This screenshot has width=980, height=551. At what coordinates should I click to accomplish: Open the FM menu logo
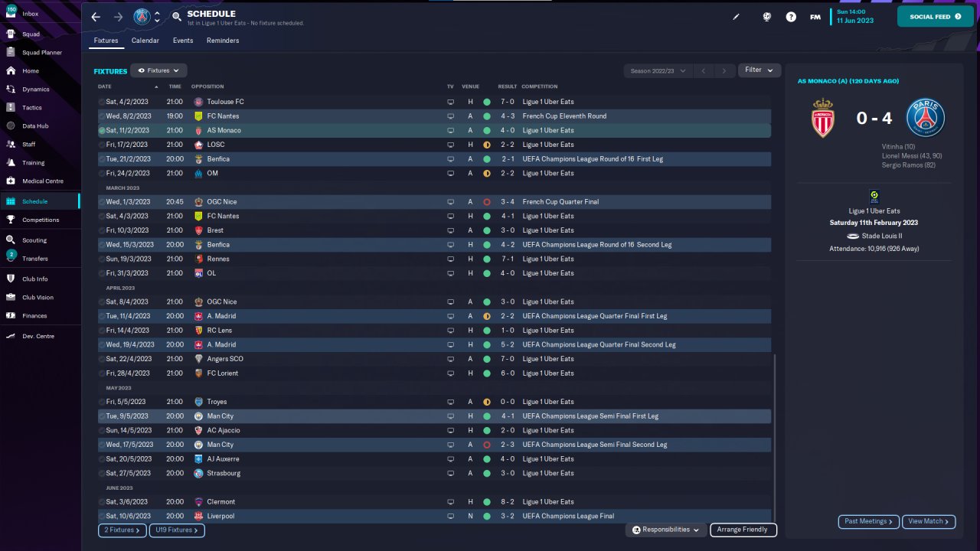coord(815,17)
